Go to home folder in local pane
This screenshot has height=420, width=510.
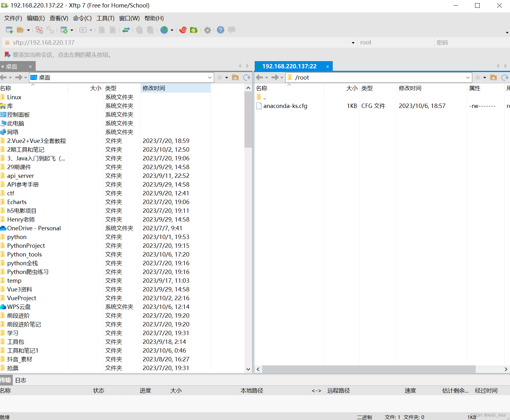[x=235, y=77]
